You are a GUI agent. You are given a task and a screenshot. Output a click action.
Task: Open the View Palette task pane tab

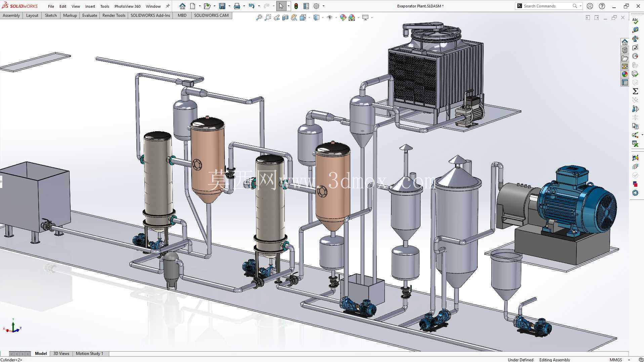(x=625, y=66)
